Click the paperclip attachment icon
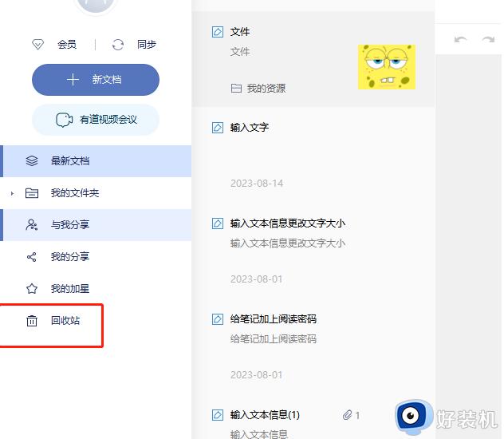Screen dimensions: 504x439 click(347, 415)
